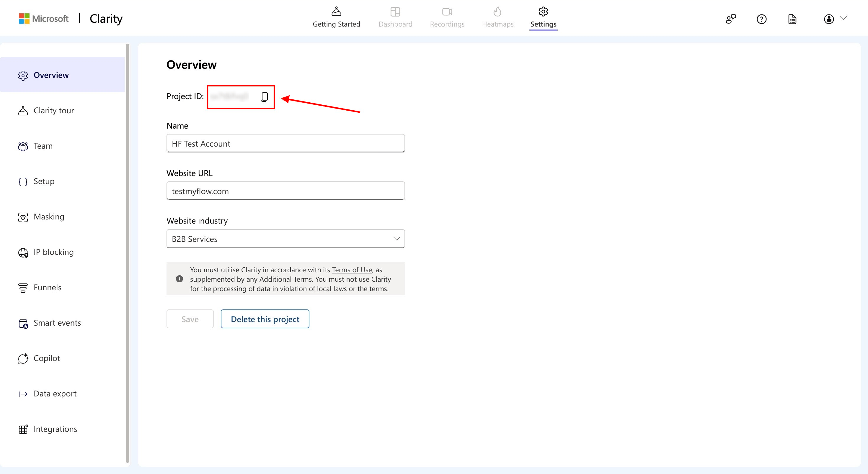This screenshot has height=474, width=868.
Task: Click the info icon in terms notice
Action: click(179, 279)
